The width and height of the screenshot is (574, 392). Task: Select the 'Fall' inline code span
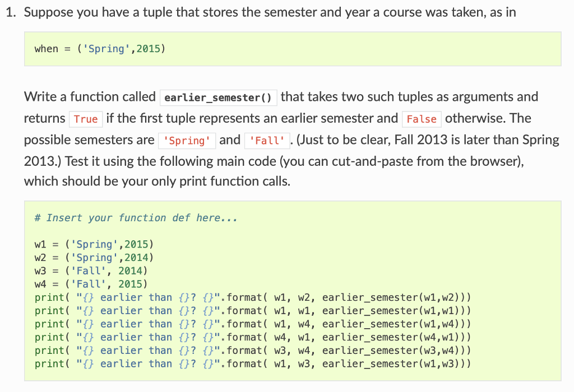point(267,141)
